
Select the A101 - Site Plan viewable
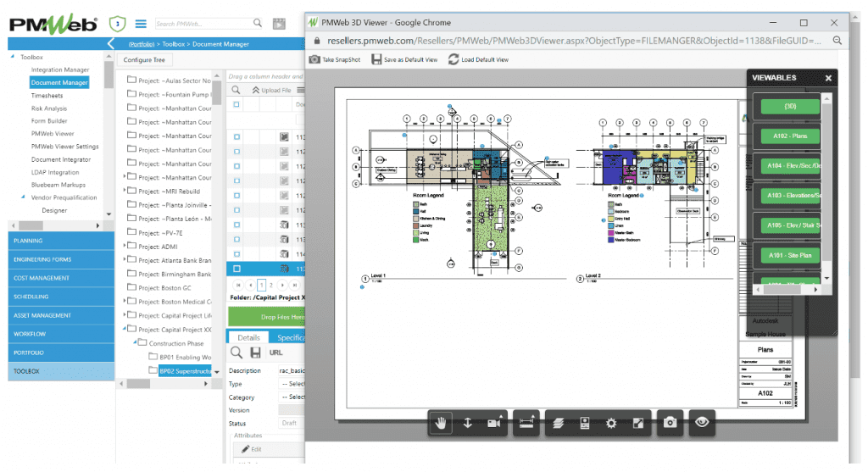(790, 255)
